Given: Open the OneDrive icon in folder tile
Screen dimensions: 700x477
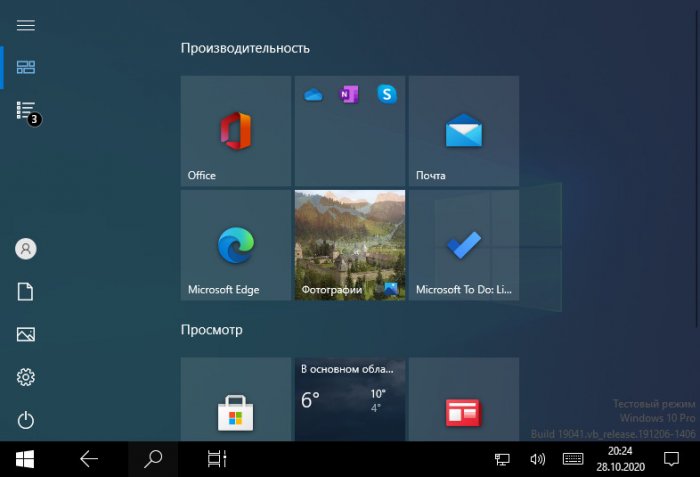Looking at the screenshot, I should [313, 95].
